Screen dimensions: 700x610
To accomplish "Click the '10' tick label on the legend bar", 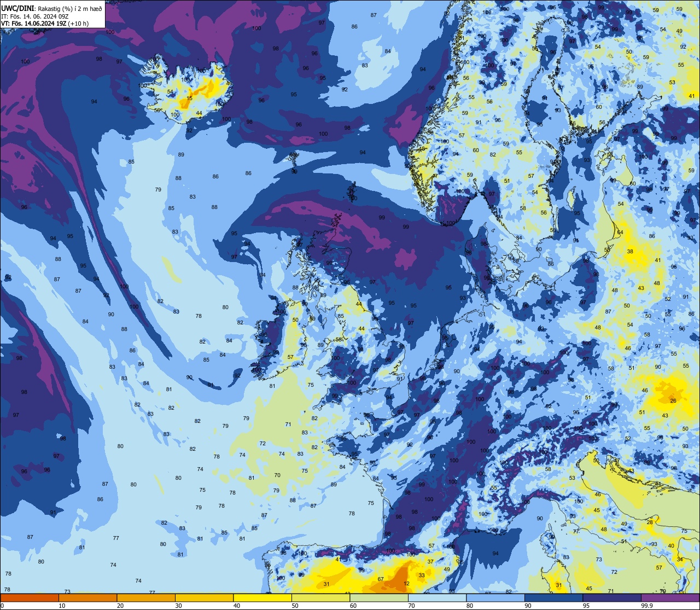I will pyautogui.click(x=62, y=606).
